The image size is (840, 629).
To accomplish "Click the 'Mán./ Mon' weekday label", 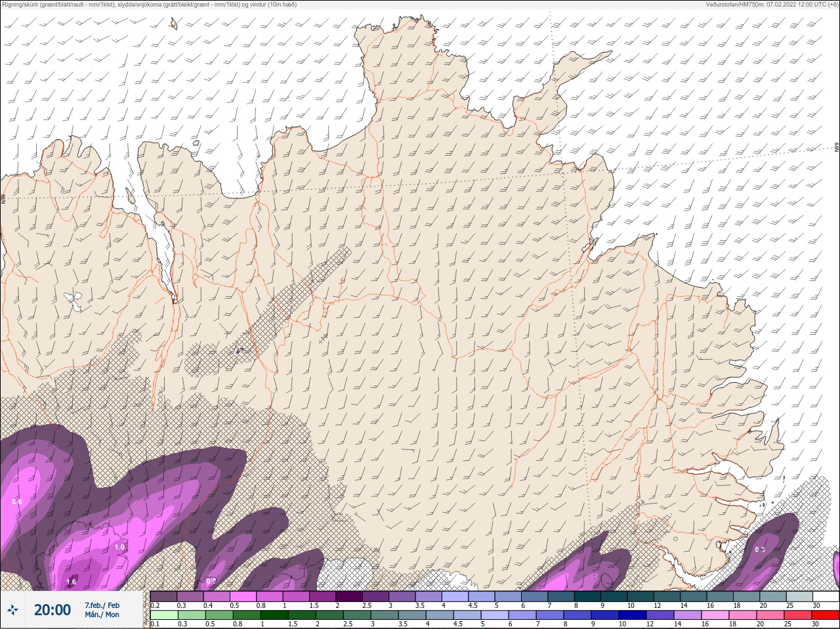I will 102,615.
